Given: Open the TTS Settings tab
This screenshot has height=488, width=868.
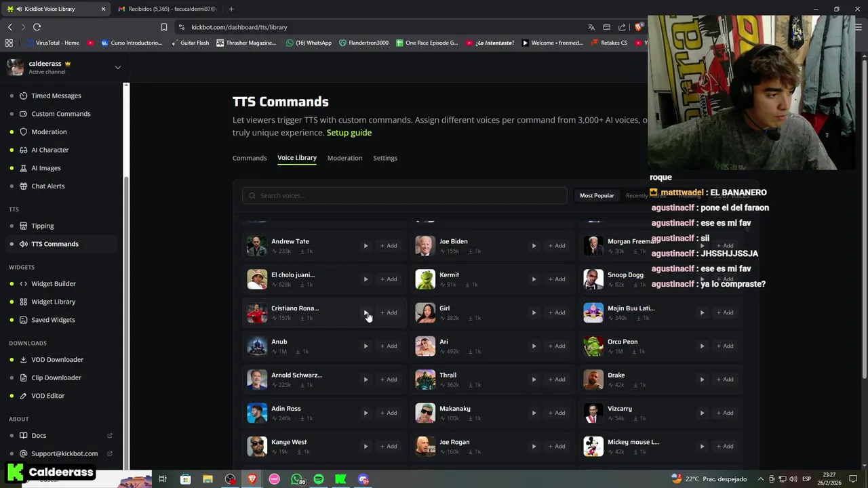Looking at the screenshot, I should 385,158.
